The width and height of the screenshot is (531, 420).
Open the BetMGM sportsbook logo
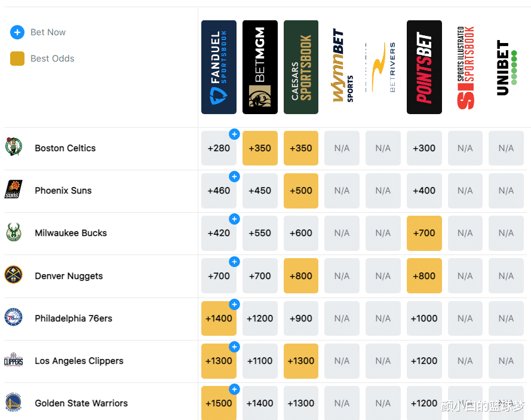[260, 67]
